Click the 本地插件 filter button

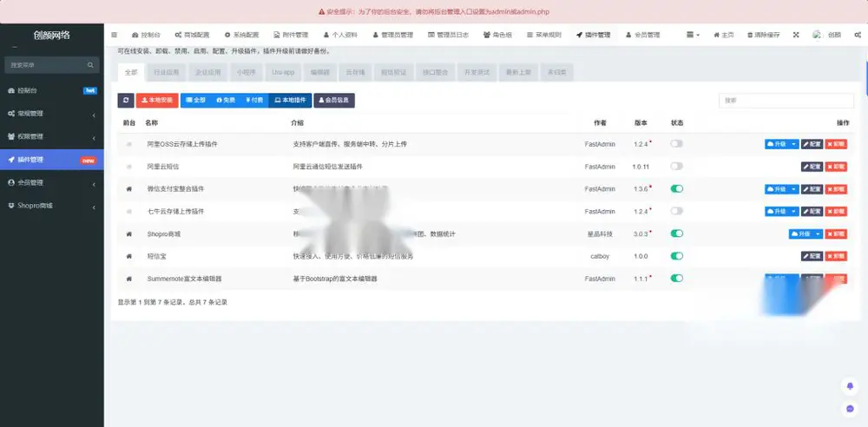(x=290, y=101)
